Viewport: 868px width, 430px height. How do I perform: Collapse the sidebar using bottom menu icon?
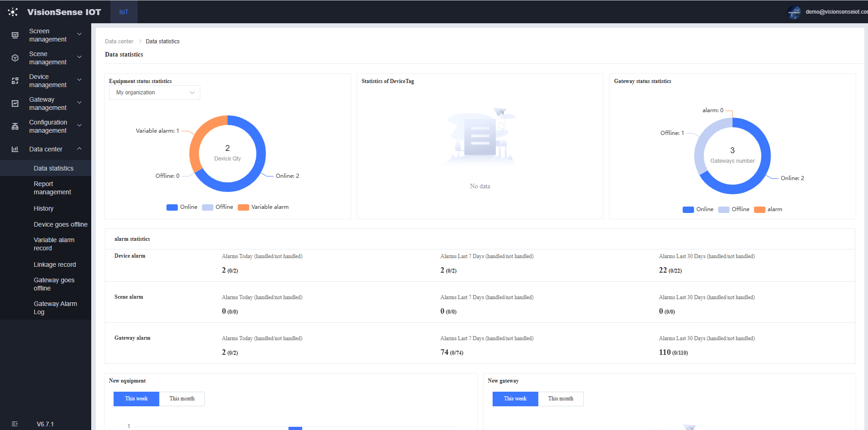[x=15, y=424]
